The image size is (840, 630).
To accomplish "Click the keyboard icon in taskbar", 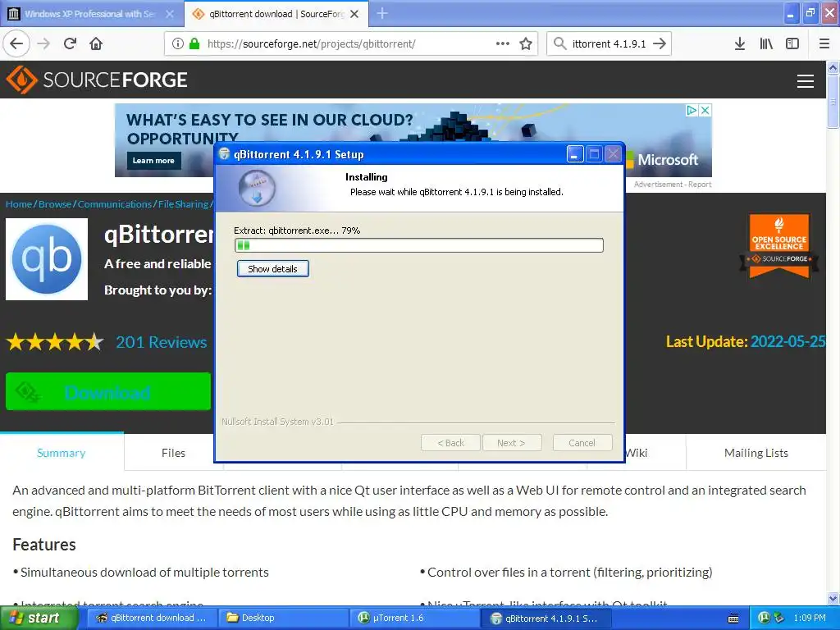I will pos(733,619).
